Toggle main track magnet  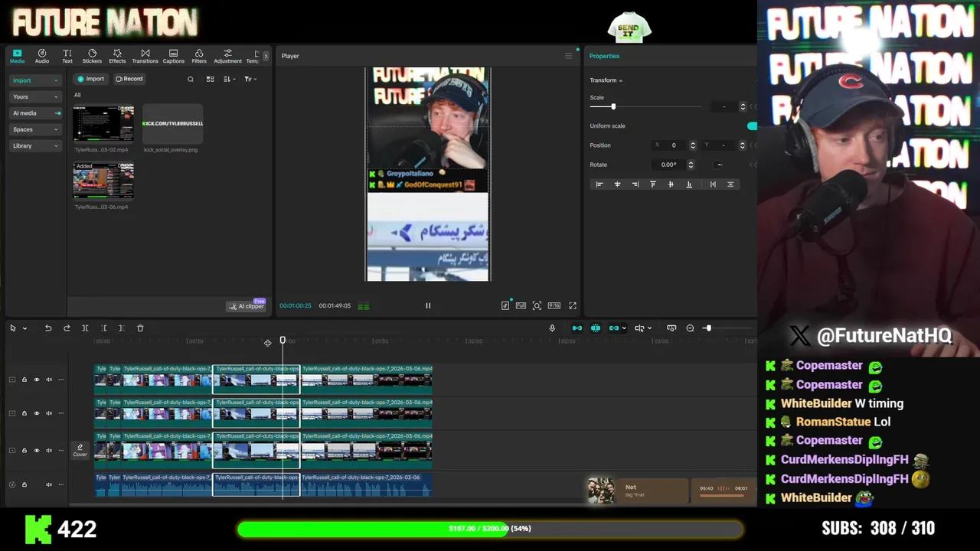pyautogui.click(x=577, y=328)
